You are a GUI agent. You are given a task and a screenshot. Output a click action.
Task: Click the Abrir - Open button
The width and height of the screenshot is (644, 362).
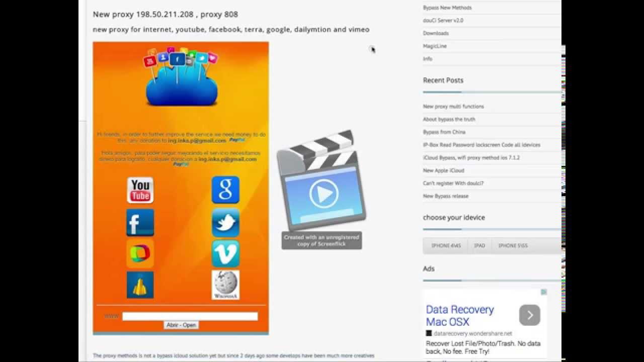[181, 325]
